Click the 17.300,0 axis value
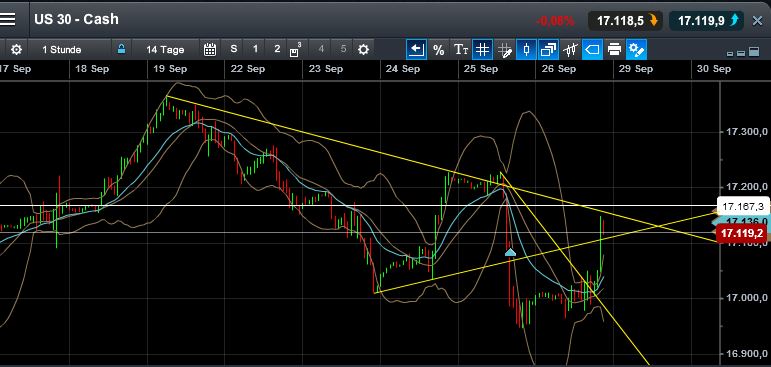Screen dimensions: 771x367 point(746,131)
